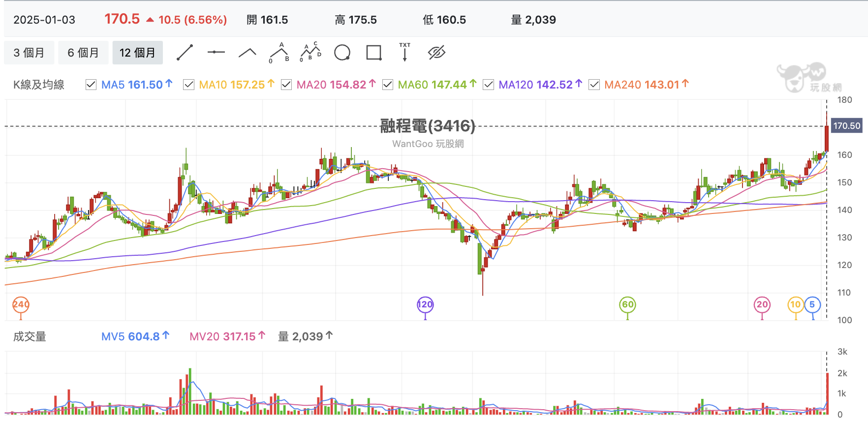Pick the ABC three-point pattern tool
Viewport: 868px width, 421px height.
pos(279,52)
